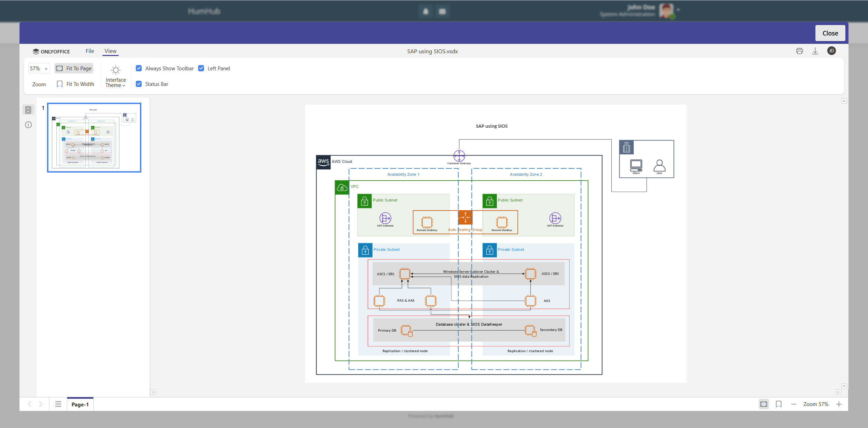Image resolution: width=868 pixels, height=428 pixels.
Task: Select fit-to-page icon in status bar
Action: pos(764,404)
